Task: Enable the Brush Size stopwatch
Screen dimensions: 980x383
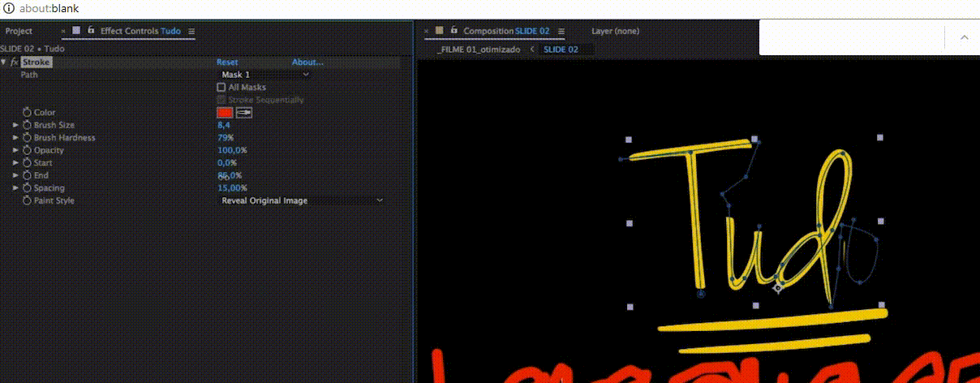Action: [x=27, y=125]
